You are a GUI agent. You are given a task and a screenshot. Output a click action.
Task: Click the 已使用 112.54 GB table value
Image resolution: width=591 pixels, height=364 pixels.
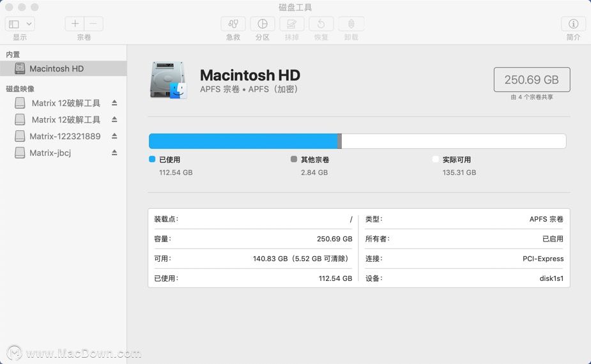click(x=335, y=278)
